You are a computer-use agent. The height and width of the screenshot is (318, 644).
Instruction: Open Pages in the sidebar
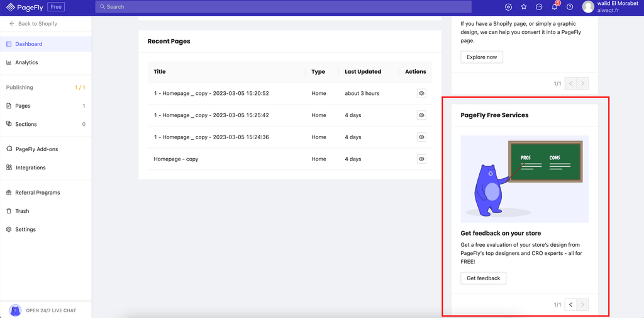[x=23, y=106]
